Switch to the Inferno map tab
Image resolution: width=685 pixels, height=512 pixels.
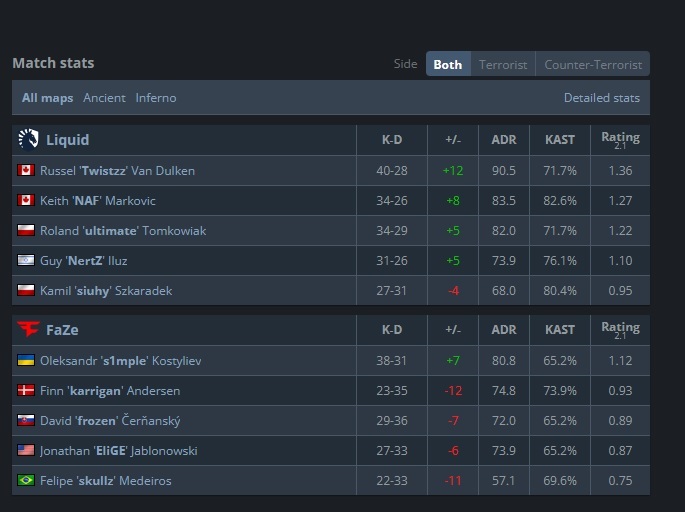point(156,98)
